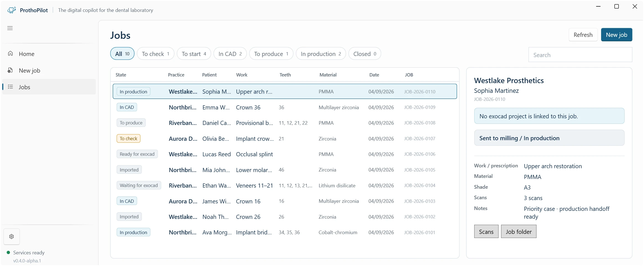Select the To produce filter tab
644x266 pixels.
(271, 54)
